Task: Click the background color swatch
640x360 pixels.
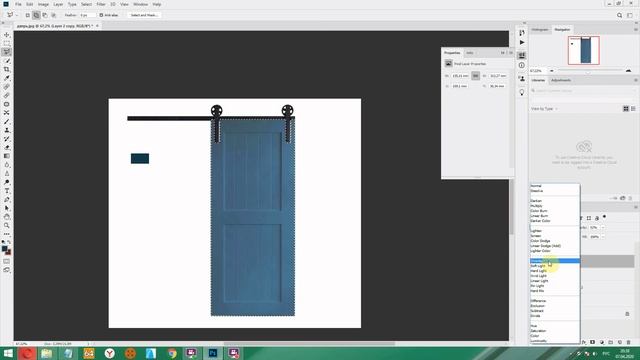Action: pos(9,252)
